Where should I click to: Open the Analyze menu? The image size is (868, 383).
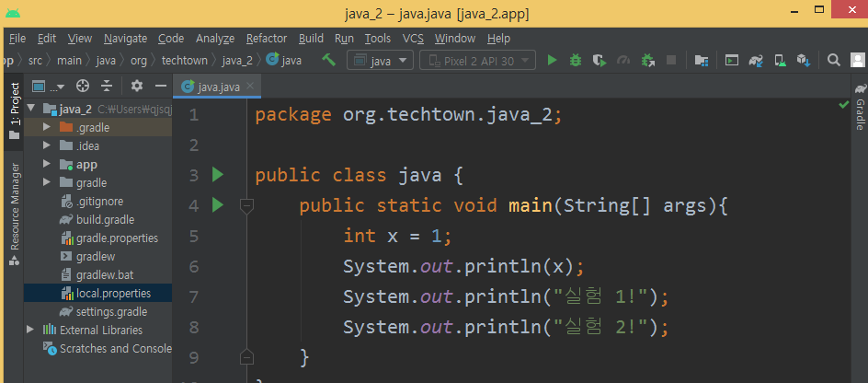[215, 39]
